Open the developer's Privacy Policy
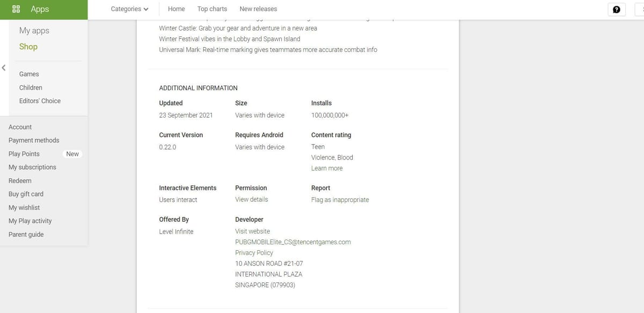The image size is (644, 313). tap(254, 253)
